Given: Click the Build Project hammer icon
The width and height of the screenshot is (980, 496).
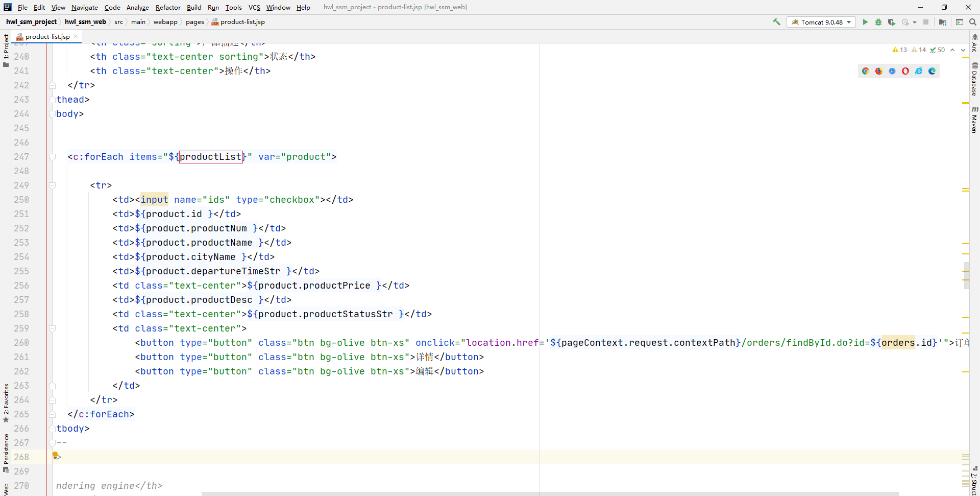Looking at the screenshot, I should 776,22.
